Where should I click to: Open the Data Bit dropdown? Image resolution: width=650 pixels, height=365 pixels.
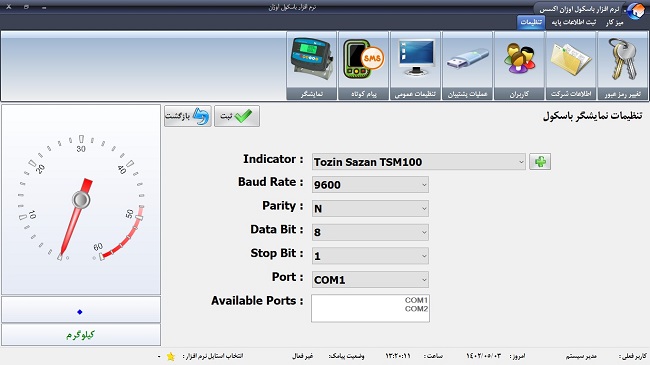(370, 232)
